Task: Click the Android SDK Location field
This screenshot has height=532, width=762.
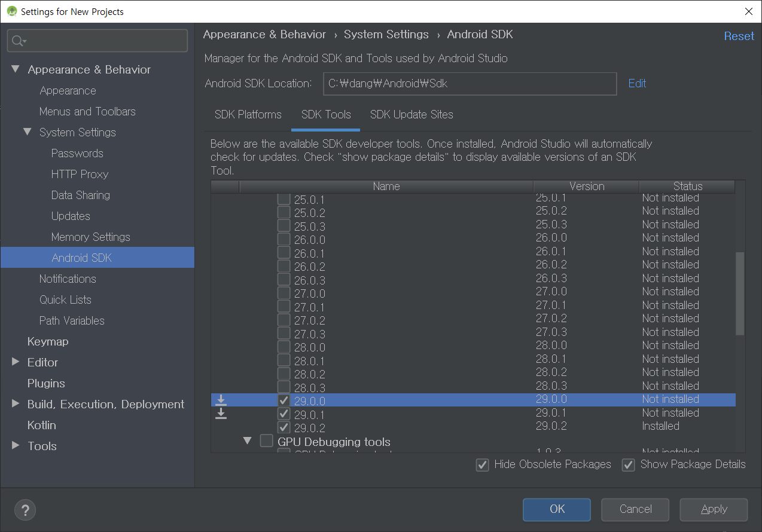Action: (470, 84)
